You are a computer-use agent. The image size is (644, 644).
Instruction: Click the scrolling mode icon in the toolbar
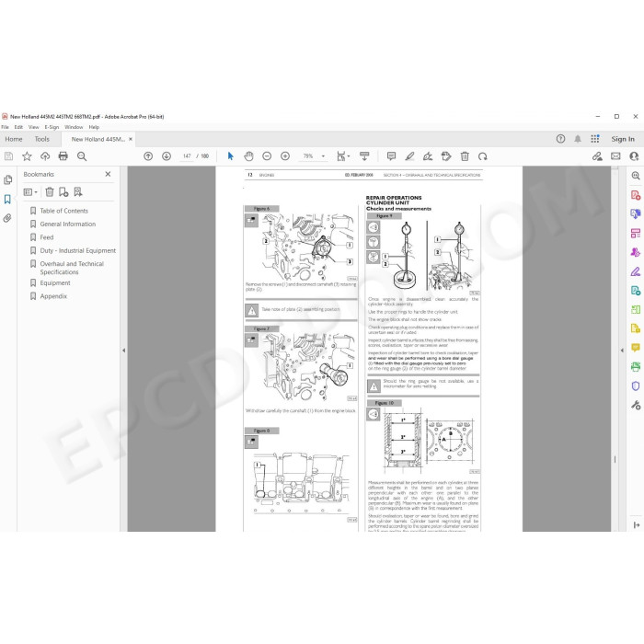[364, 156]
